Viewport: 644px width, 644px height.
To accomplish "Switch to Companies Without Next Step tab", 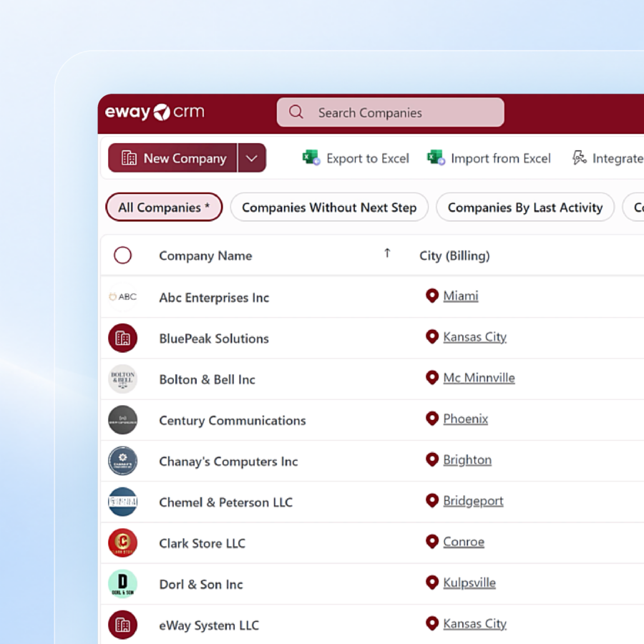I will (329, 207).
